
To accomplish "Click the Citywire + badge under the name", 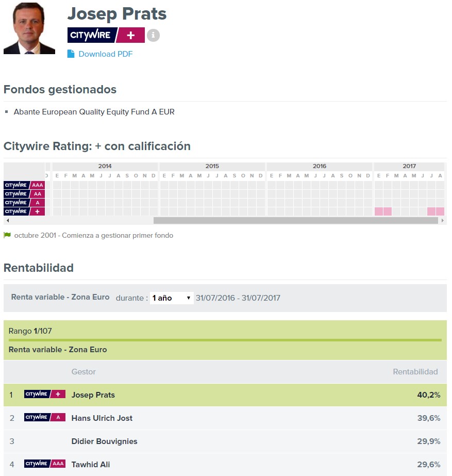I will 106,35.
